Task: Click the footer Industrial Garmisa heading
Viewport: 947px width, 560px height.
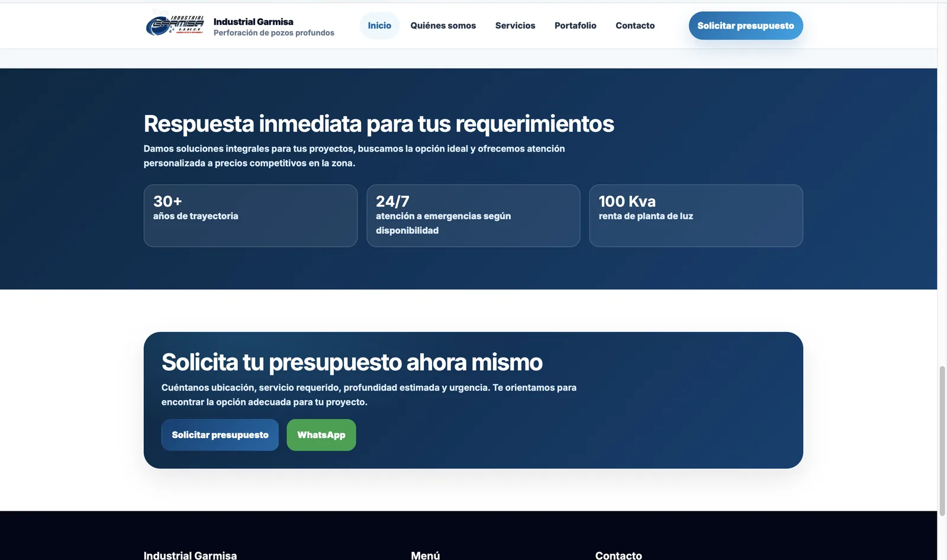Action: (190, 555)
